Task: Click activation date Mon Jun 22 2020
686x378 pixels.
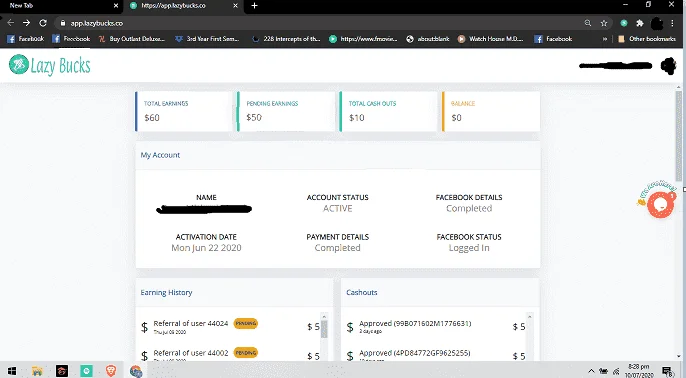Action: (x=206, y=248)
